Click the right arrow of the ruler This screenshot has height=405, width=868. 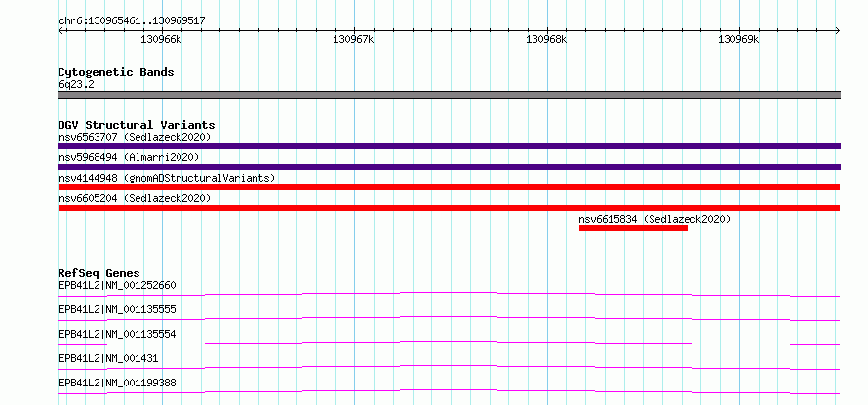pyautogui.click(x=838, y=30)
